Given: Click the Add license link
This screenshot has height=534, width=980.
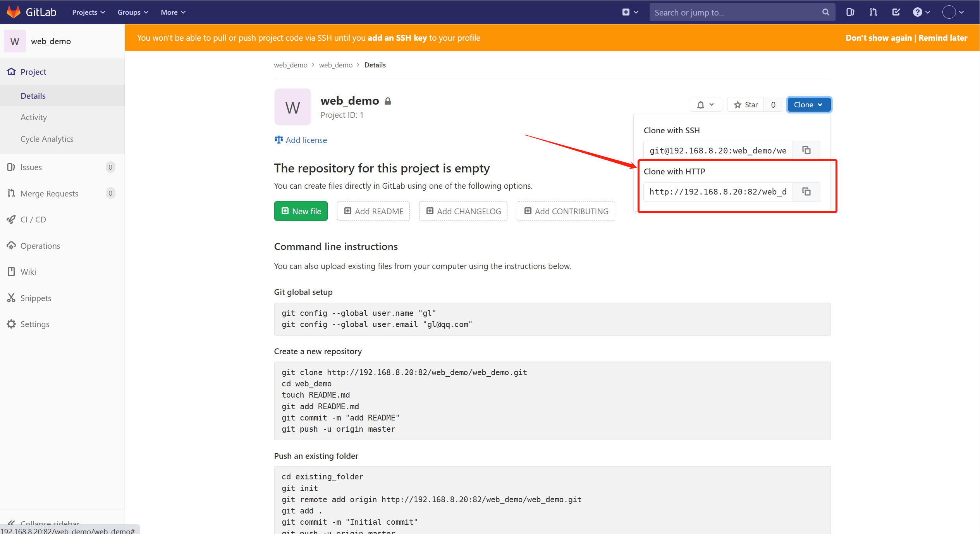Looking at the screenshot, I should tap(301, 140).
